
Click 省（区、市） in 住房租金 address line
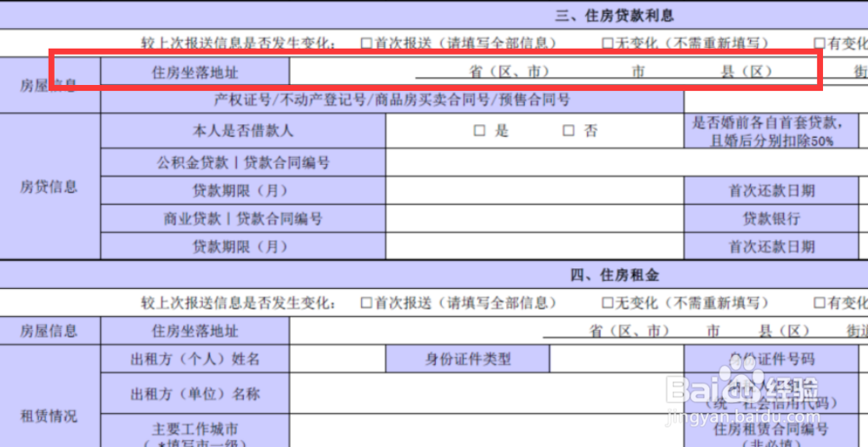[x=628, y=332]
